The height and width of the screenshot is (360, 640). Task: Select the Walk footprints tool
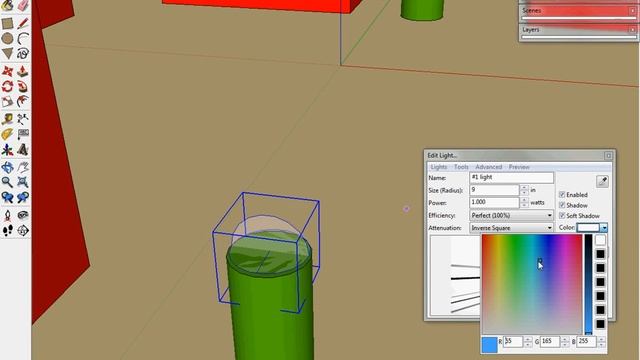[7, 230]
